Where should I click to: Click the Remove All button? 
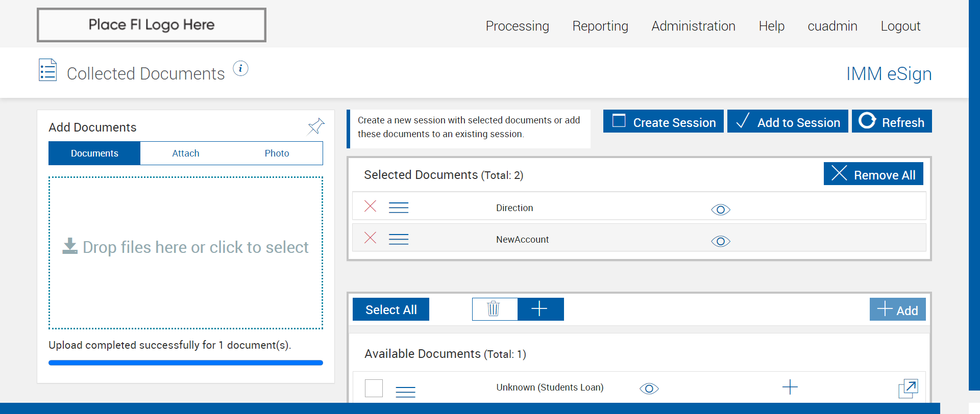coord(873,174)
